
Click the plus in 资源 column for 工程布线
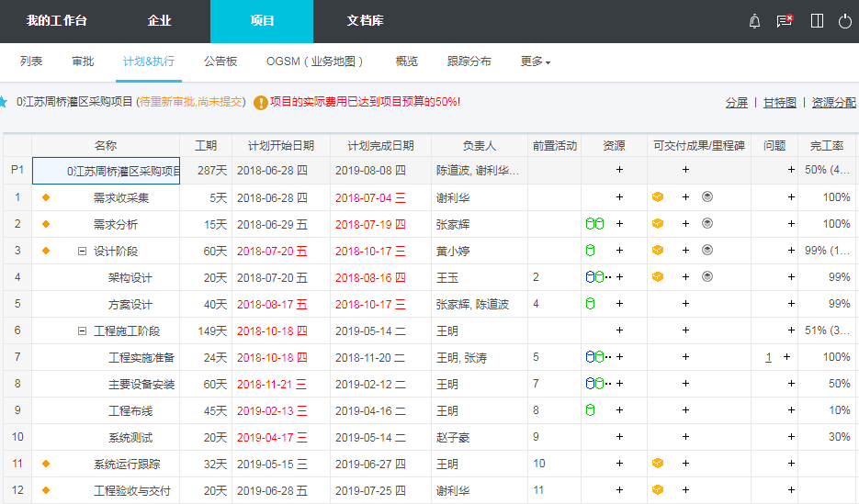click(x=619, y=410)
